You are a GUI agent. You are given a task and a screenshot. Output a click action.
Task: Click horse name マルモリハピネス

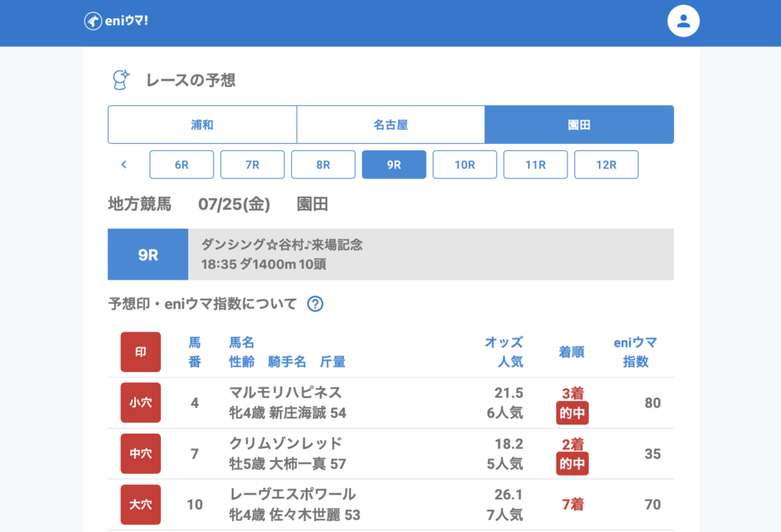[x=285, y=393]
